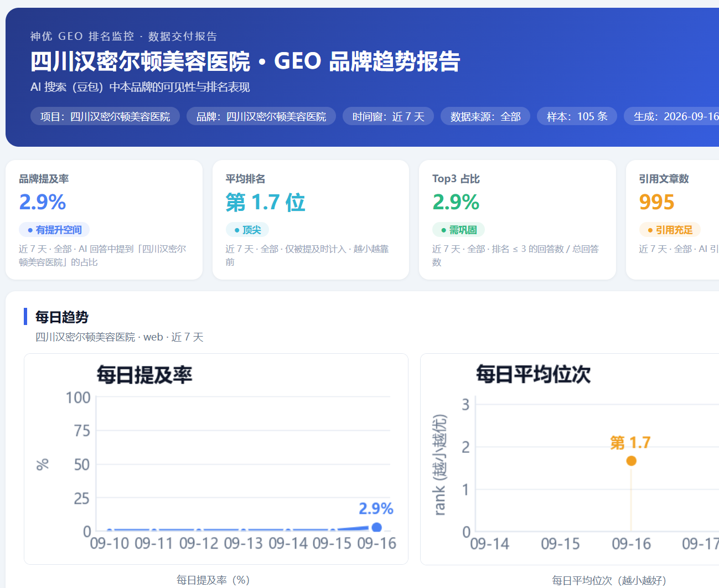Click the 平均排名 card description text
The height and width of the screenshot is (588, 719).
307,255
